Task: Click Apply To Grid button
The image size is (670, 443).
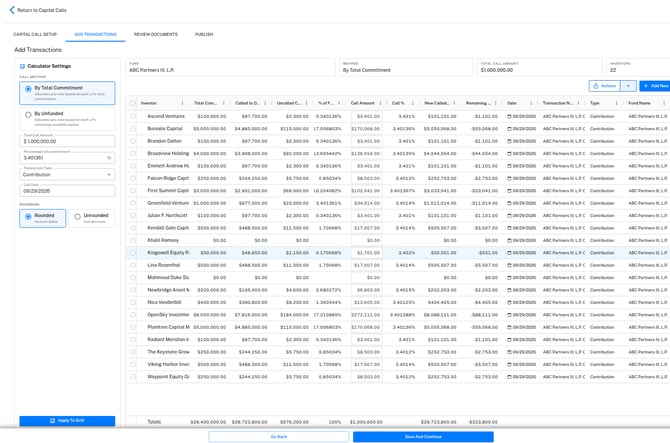Action: tap(67, 421)
